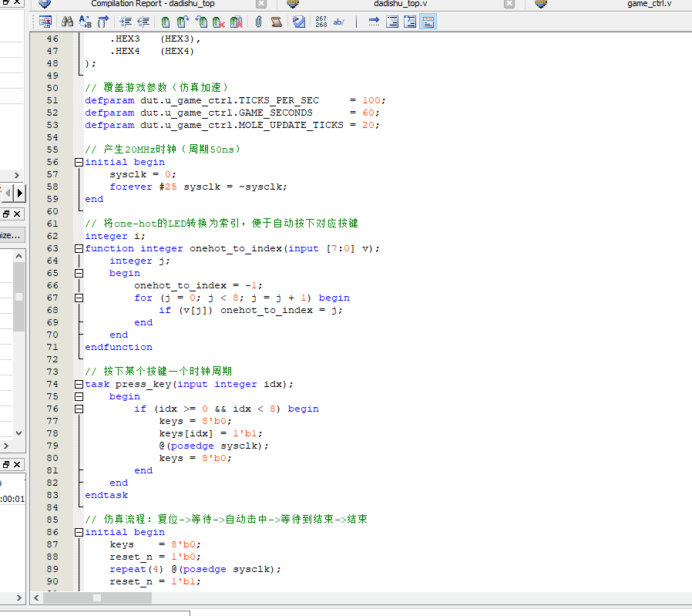
Task: Undock lower left panel via restore icon
Action: [x=6, y=465]
